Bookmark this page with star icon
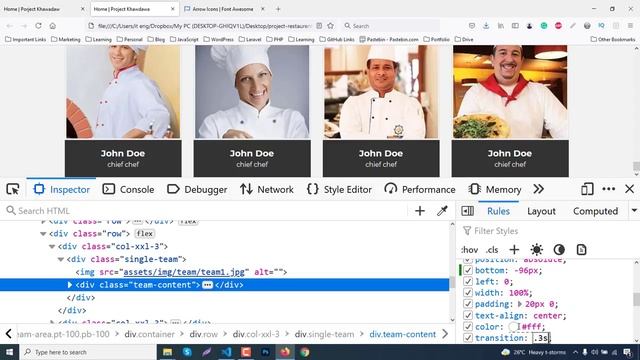The image size is (640, 360). tap(331, 26)
